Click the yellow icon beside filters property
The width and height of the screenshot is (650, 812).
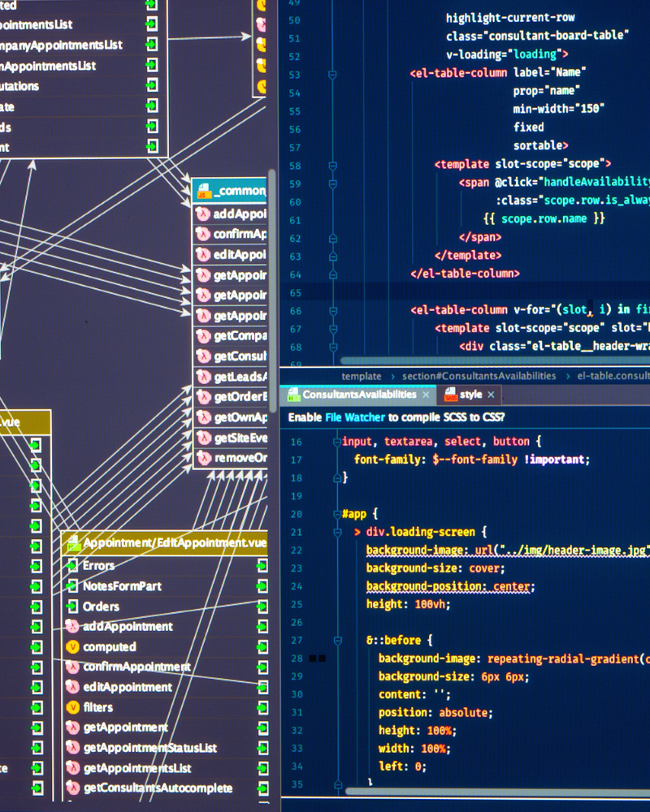coord(72,707)
